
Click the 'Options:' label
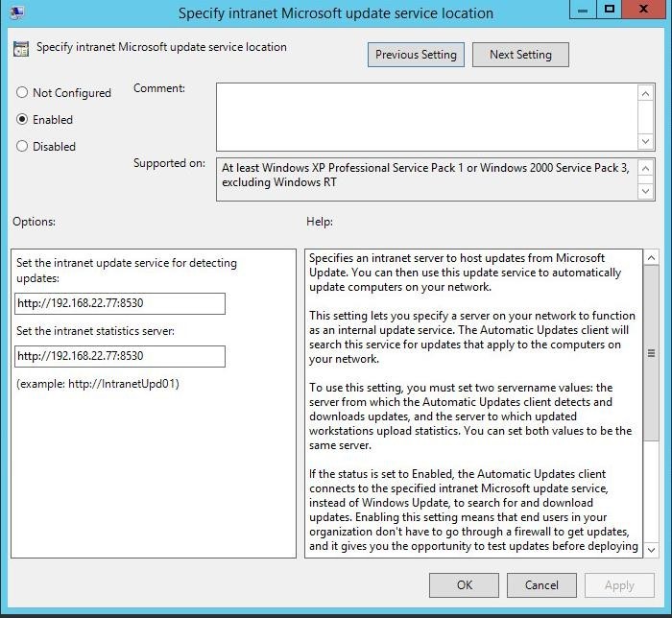[x=34, y=222]
